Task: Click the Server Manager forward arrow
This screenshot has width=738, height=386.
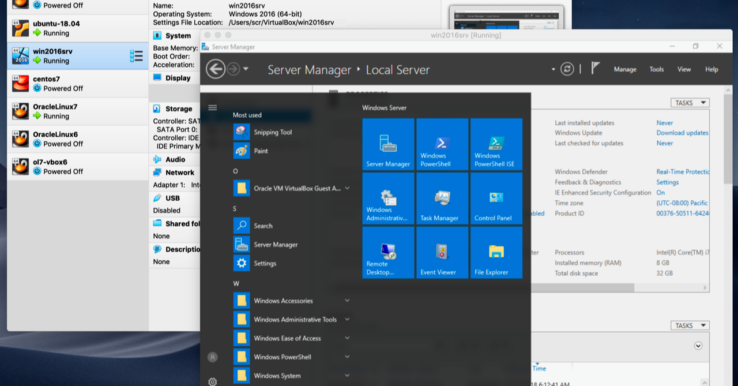Action: tap(233, 69)
